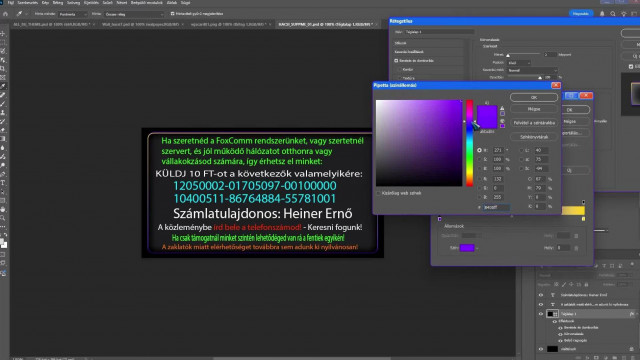This screenshot has height=360, width=640.
Task: Open the Kép menu
Action: 45,2
